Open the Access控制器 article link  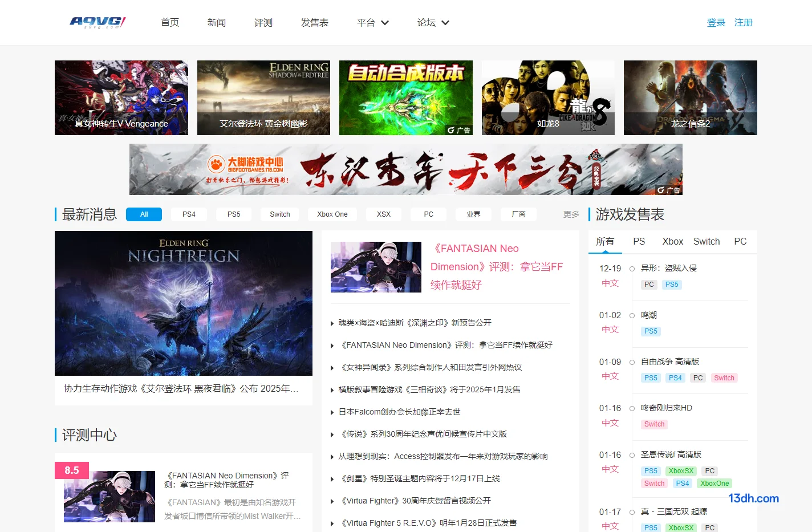pyautogui.click(x=443, y=456)
